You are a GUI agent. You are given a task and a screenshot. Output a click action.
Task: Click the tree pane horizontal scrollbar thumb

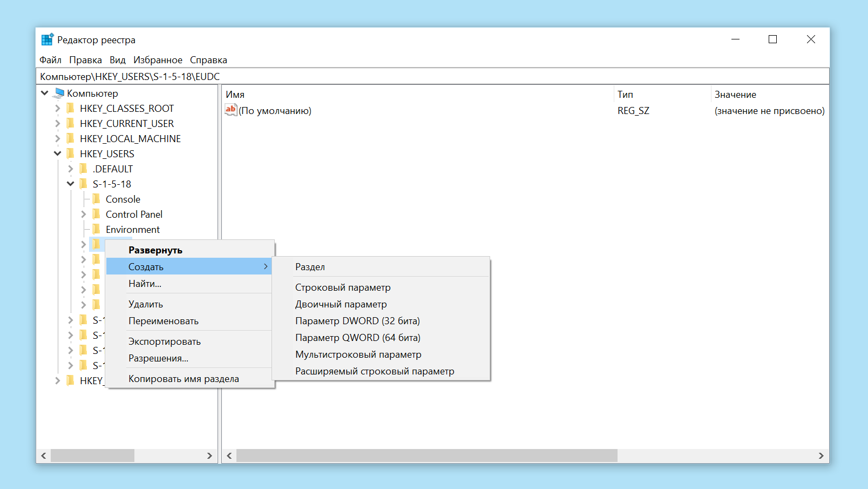click(x=92, y=455)
